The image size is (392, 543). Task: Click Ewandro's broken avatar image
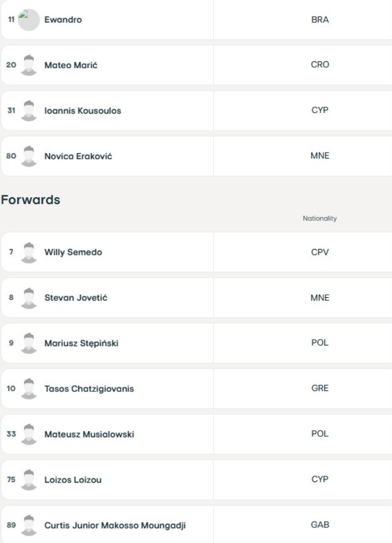[x=29, y=20]
